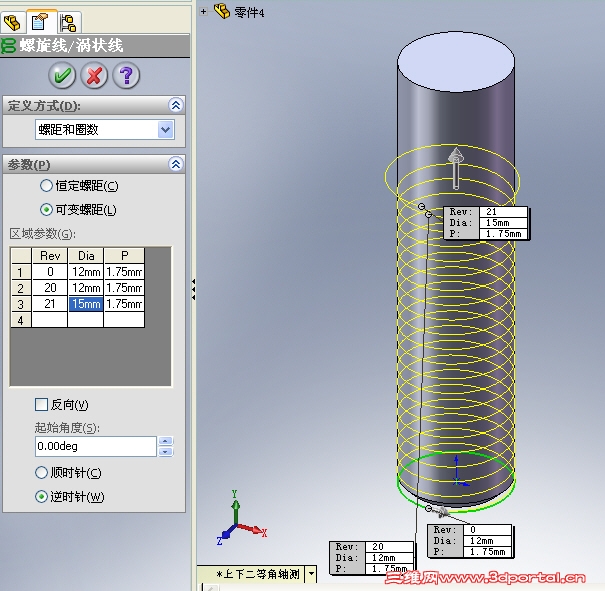This screenshot has height=591, width=605.
Task: Select Dia 12mm cell in row 1
Action: coord(86,272)
